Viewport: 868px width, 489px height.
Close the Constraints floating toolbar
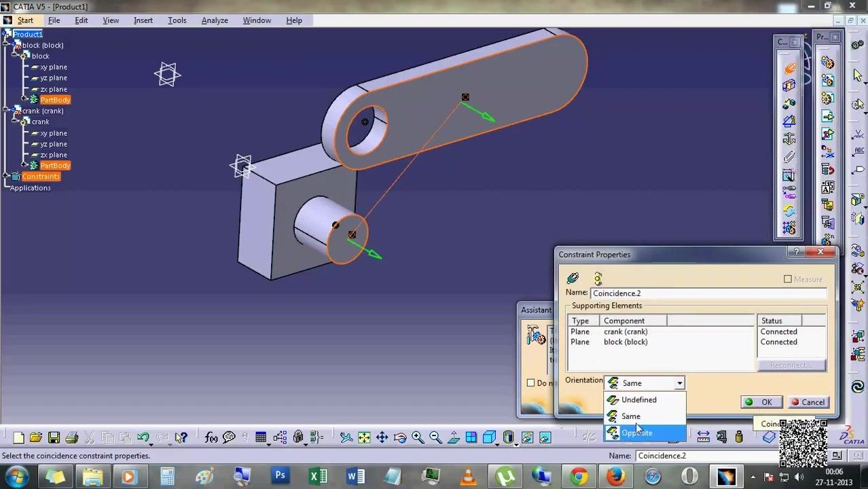point(795,42)
